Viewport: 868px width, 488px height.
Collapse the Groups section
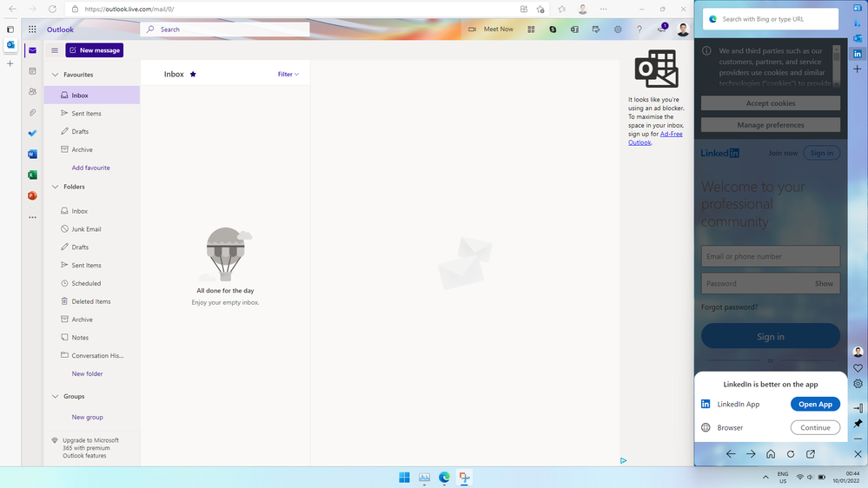tap(55, 397)
